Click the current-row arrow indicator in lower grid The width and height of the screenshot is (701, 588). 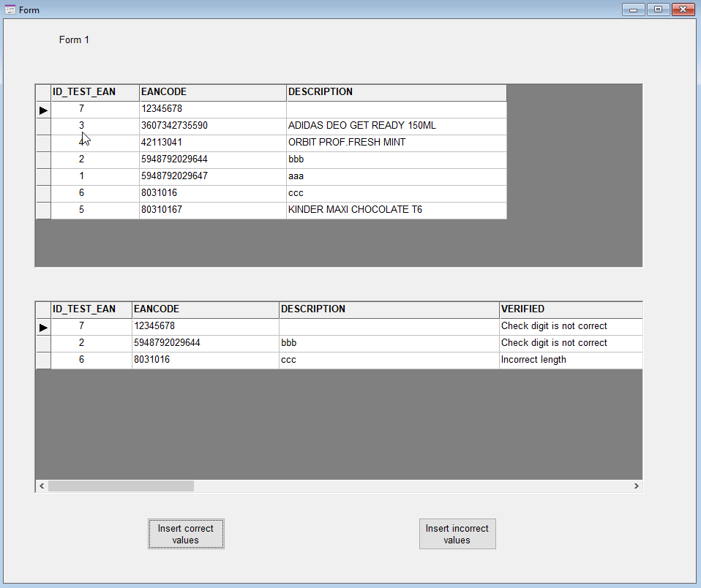[x=43, y=327]
